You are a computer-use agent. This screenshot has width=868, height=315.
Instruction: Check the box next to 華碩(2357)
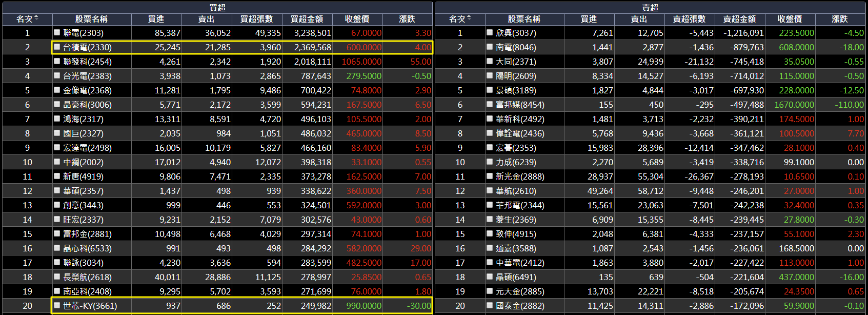coord(57,190)
